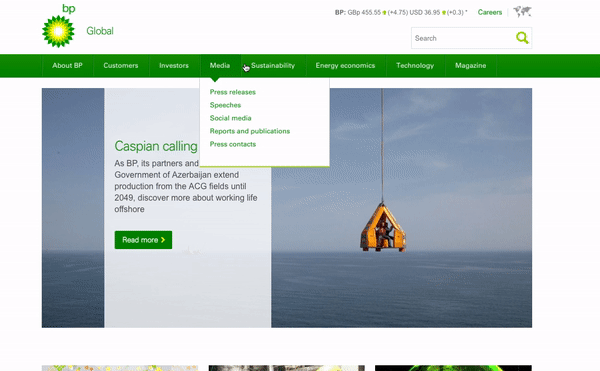Open the About BP menu

pyautogui.click(x=67, y=65)
